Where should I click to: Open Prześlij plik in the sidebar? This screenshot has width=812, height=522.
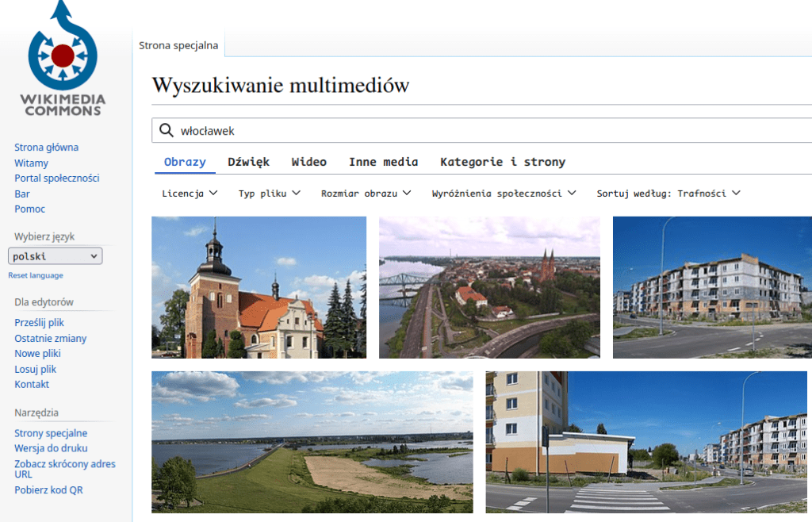[40, 322]
